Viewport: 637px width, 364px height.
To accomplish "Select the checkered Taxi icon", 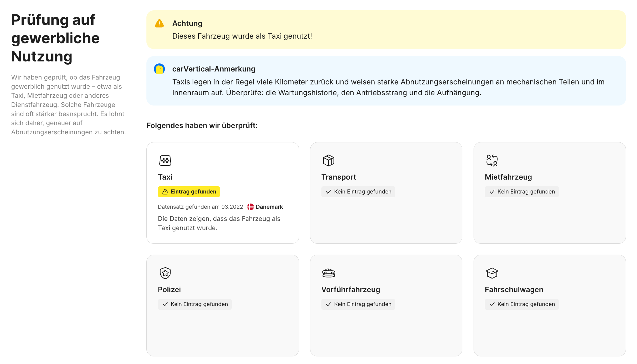I will (x=165, y=160).
